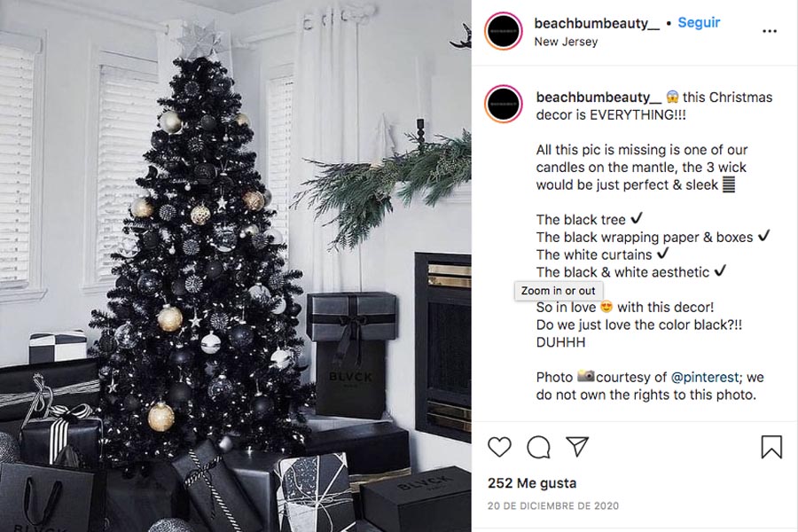Click the 'Zoom in or out' tooltip
This screenshot has height=532, width=798.
tap(559, 291)
